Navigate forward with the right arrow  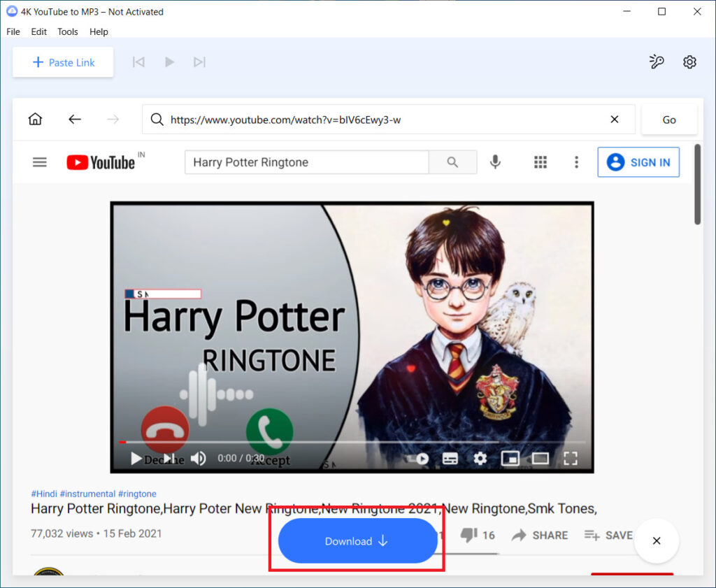pyautogui.click(x=113, y=120)
